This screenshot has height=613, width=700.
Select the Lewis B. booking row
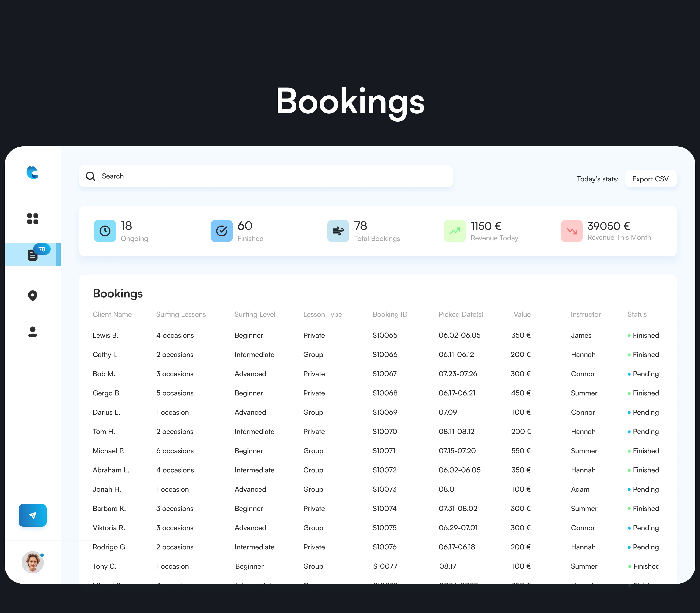[x=105, y=335]
